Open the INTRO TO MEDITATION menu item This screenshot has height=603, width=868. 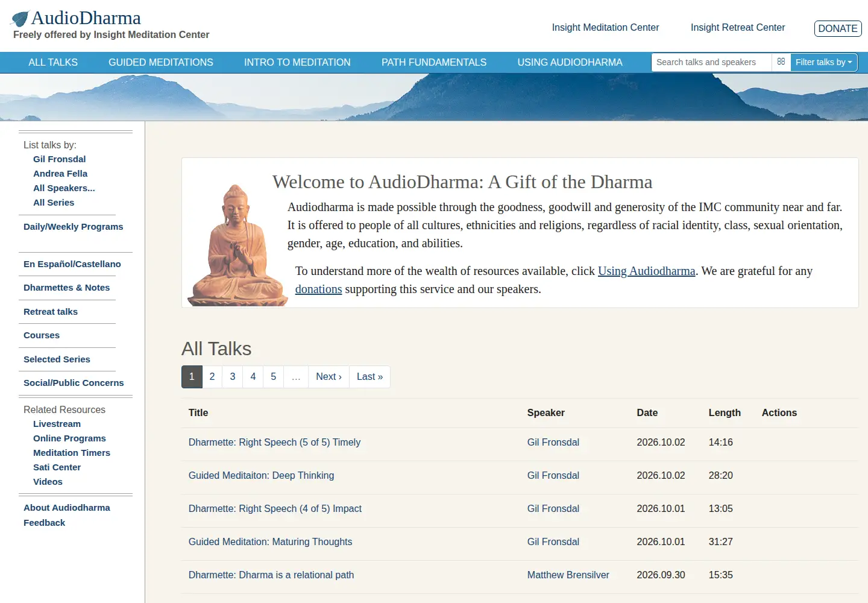pyautogui.click(x=297, y=62)
